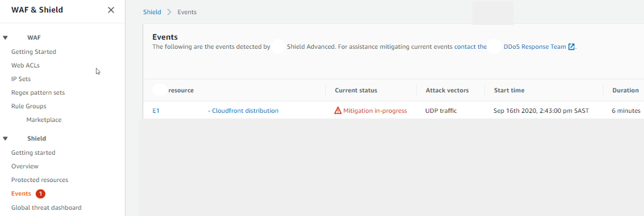Open Web ACLs in sidebar
644x216 pixels.
tap(25, 66)
